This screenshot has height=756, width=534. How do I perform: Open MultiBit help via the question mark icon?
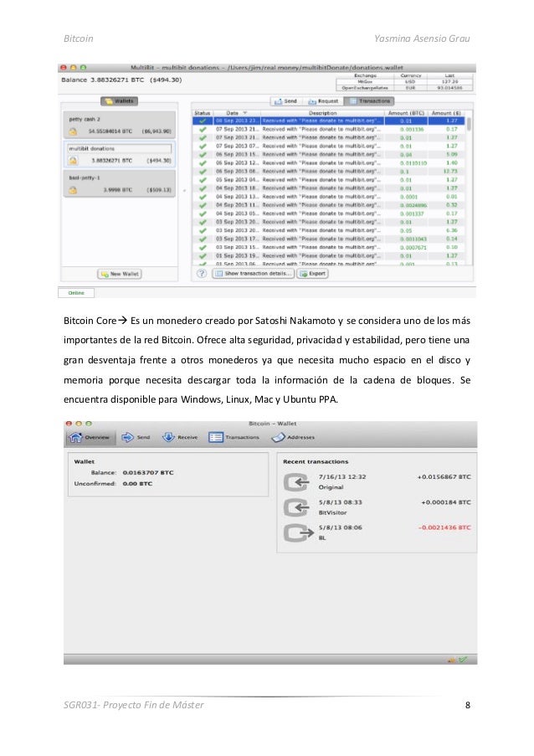point(202,274)
